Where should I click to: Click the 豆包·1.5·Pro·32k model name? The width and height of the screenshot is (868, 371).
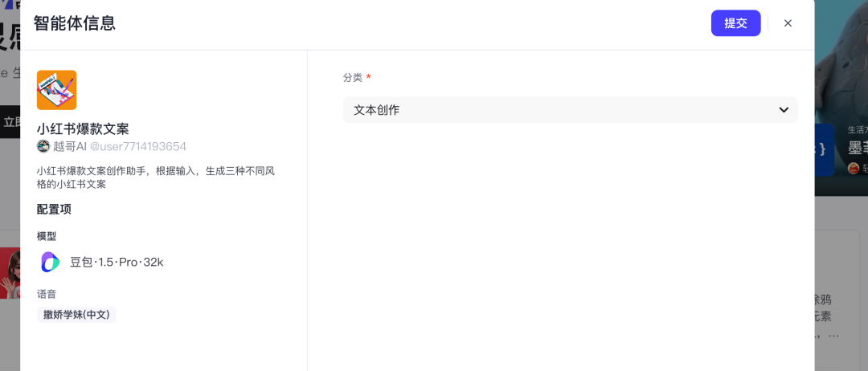(117, 262)
